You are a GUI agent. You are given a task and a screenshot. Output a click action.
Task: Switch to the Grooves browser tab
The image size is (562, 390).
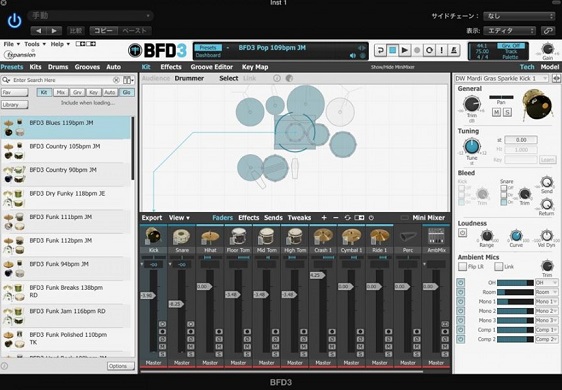pyautogui.click(x=87, y=67)
